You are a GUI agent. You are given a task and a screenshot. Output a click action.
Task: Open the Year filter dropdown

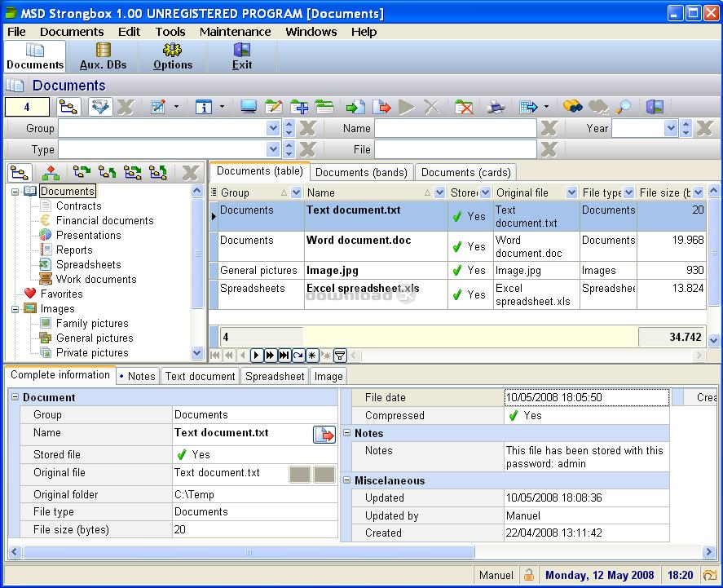[671, 128]
